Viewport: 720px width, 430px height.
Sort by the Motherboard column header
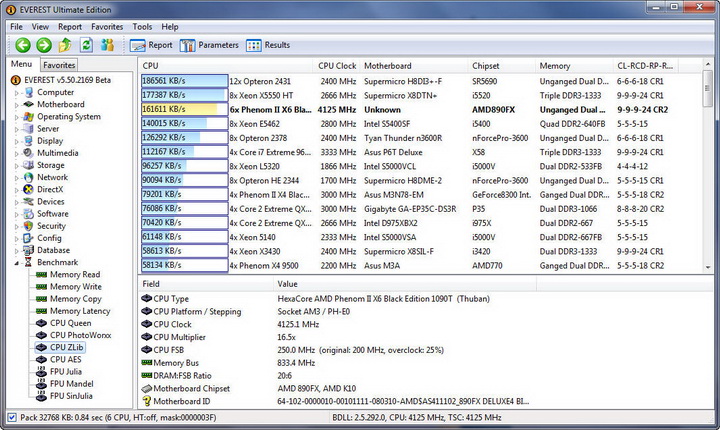pyautogui.click(x=415, y=66)
